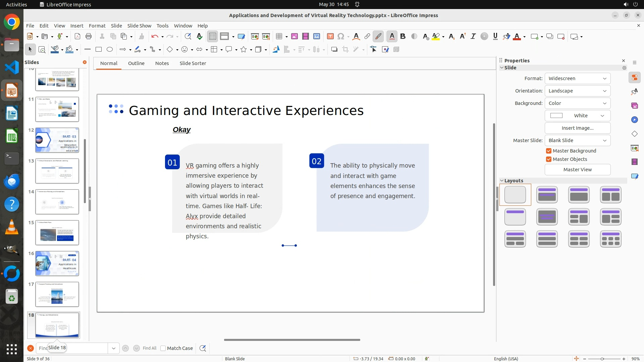Uncheck the Master Background checkbox
This screenshot has width=644, height=362.
pyautogui.click(x=549, y=151)
